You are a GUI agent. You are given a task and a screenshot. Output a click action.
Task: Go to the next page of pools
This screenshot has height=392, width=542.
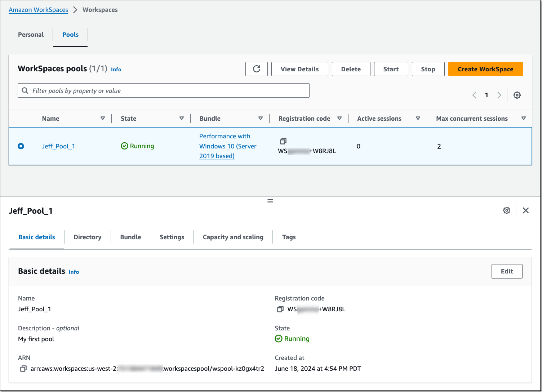499,95
